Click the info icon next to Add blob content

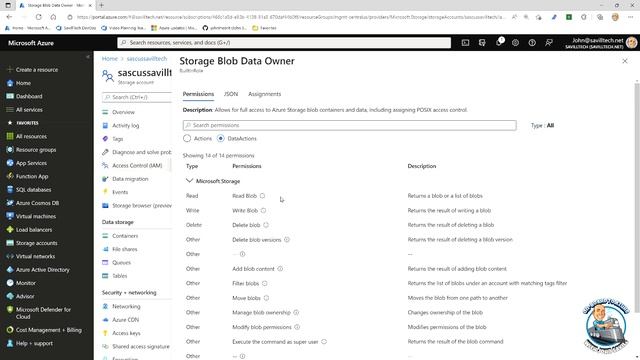pyautogui.click(x=280, y=269)
